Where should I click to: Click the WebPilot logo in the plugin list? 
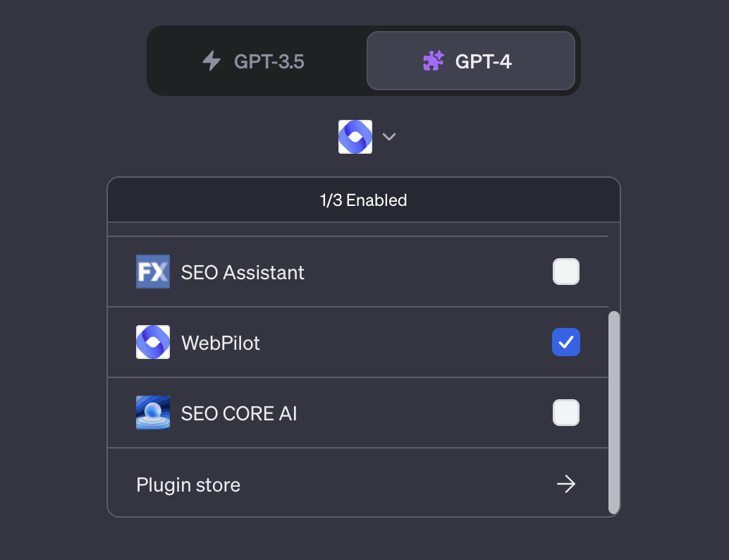[153, 343]
